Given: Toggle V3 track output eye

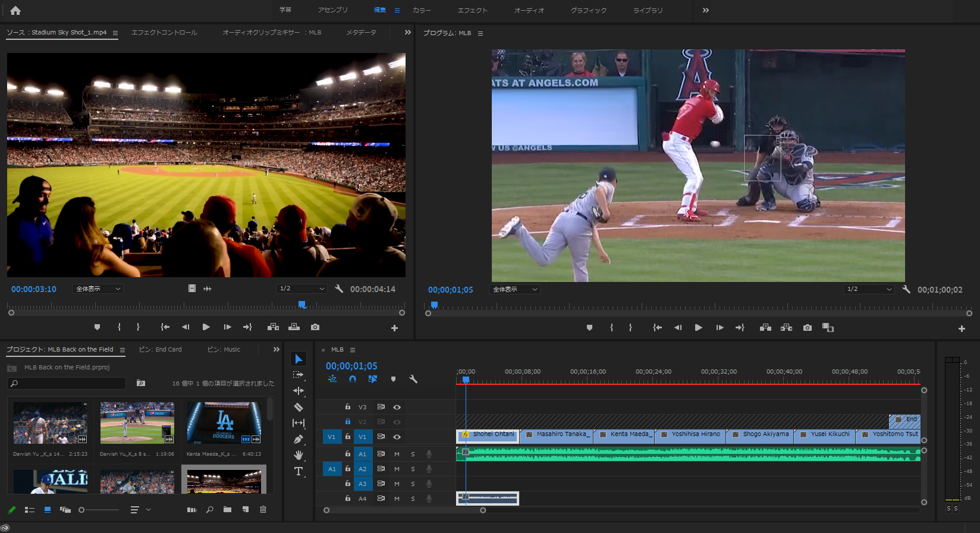Looking at the screenshot, I should tap(397, 407).
